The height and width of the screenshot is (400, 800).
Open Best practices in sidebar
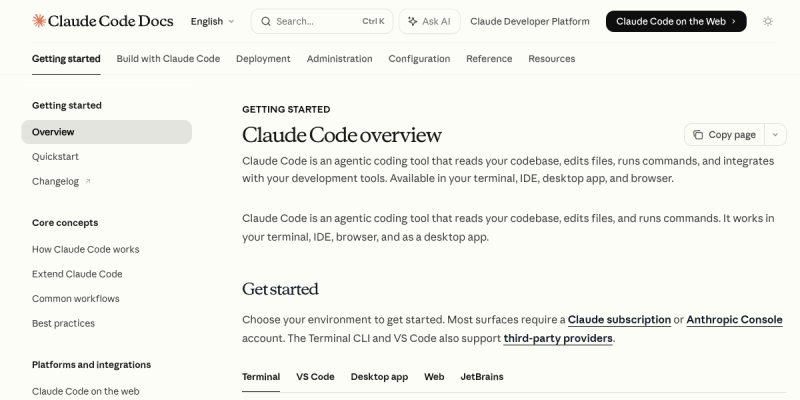click(x=63, y=323)
